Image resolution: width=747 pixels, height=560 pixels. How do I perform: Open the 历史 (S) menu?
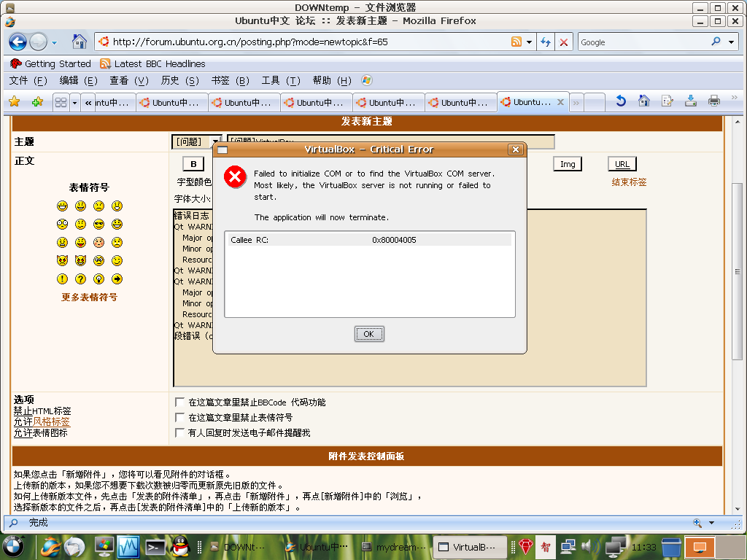pos(179,80)
